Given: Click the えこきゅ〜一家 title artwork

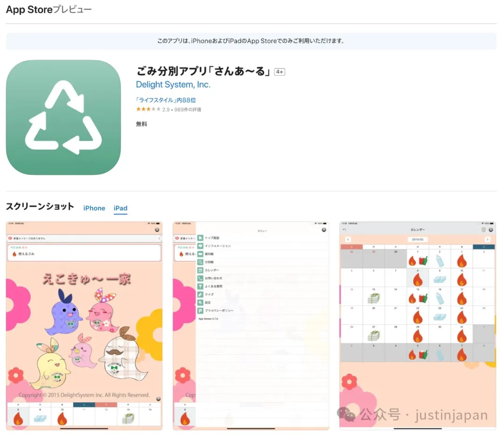Looking at the screenshot, I should (x=87, y=279).
